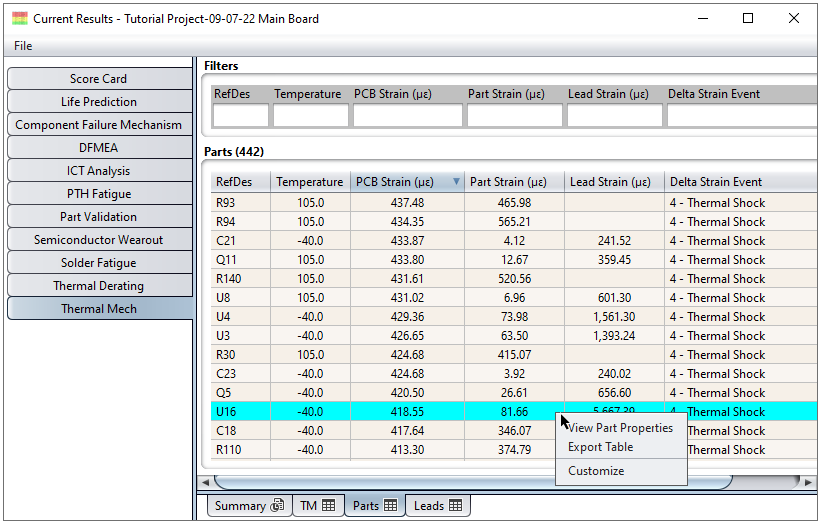Click the app icon in title bar

[19, 18]
